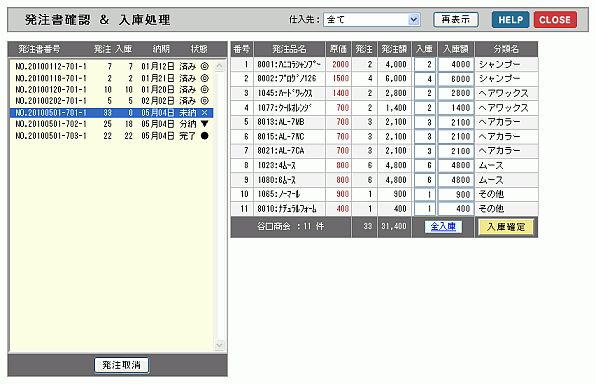This screenshot has width=596, height=384.
Task: Click 発注品名 column header
Action: (x=289, y=49)
